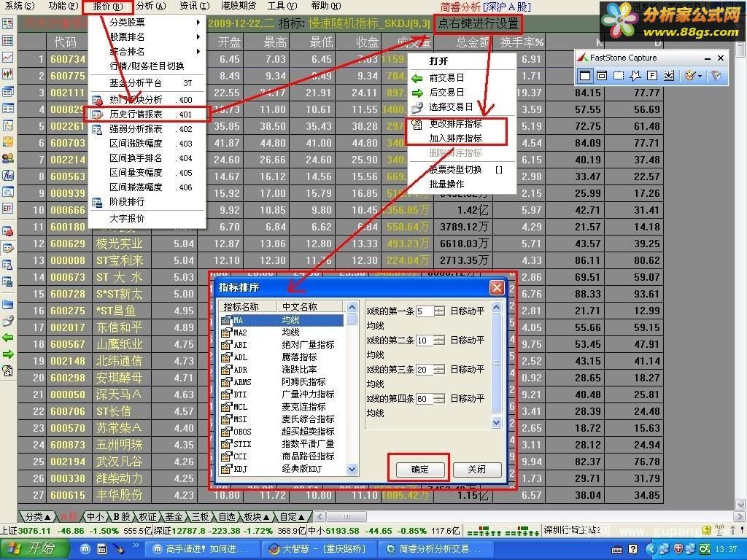This screenshot has width=747, height=560.
Task: Switch to the 权证 bottom tab
Action: tap(147, 517)
